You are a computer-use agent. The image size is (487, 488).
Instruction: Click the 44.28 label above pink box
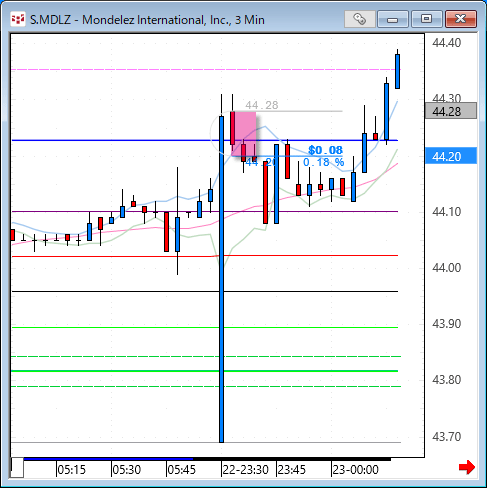tap(262, 105)
